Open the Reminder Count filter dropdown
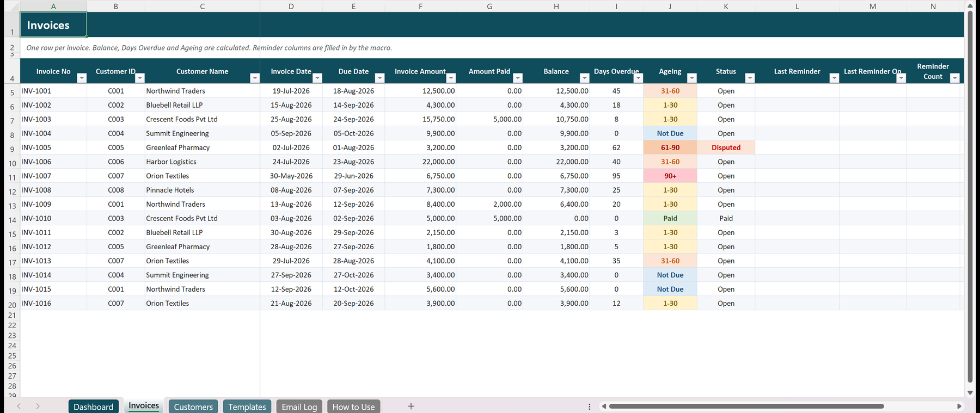The height and width of the screenshot is (413, 980). tap(954, 78)
